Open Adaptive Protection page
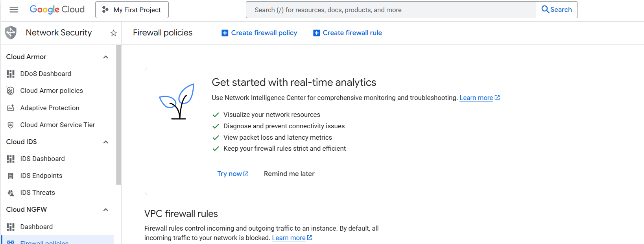The image size is (644, 244). 50,108
